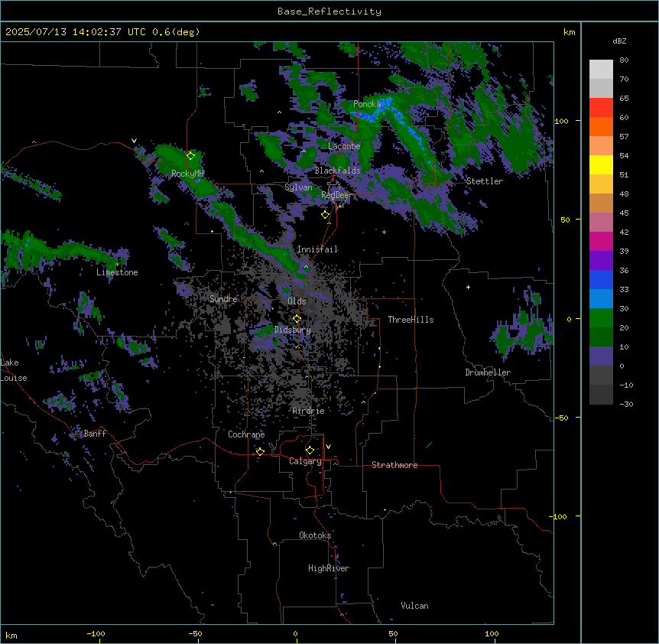659x644 pixels.
Task: Select the orange swatch between 60 and 57 dBZ
Action: coord(601,126)
